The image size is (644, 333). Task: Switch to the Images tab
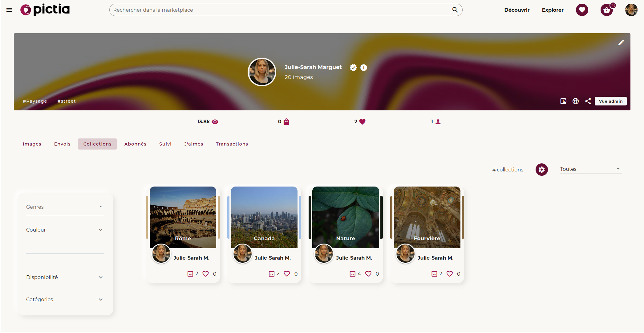[x=32, y=144]
